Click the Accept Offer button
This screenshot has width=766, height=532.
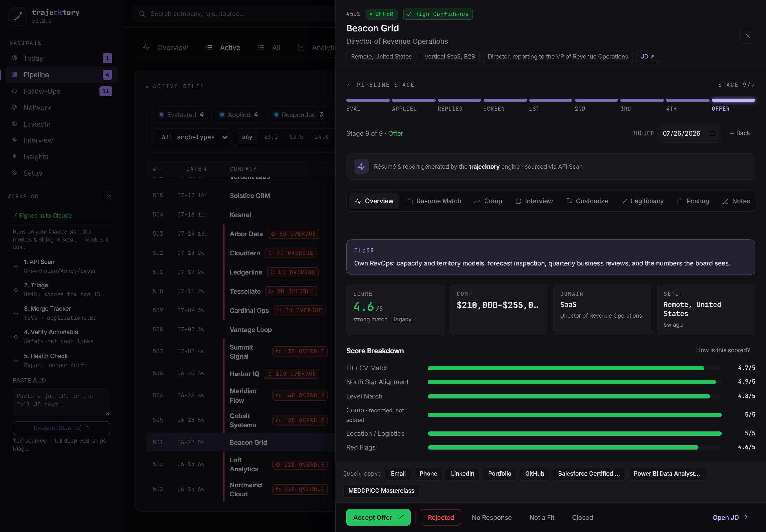point(378,517)
